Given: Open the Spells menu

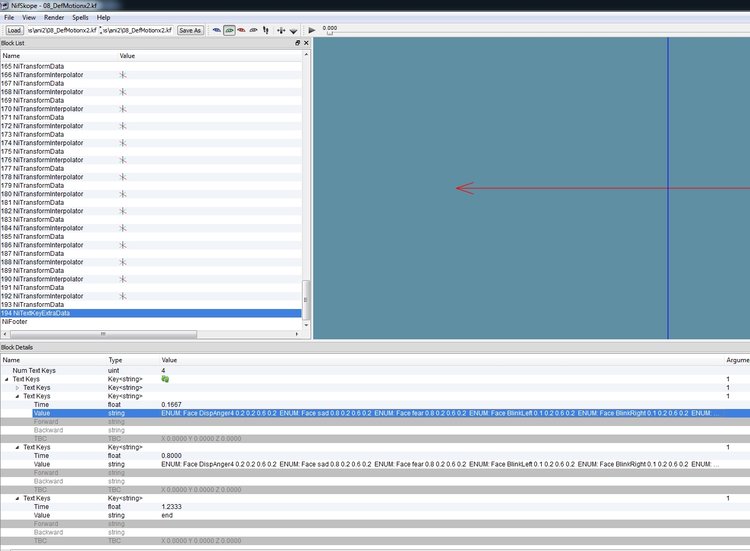Looking at the screenshot, I should [x=80, y=18].
